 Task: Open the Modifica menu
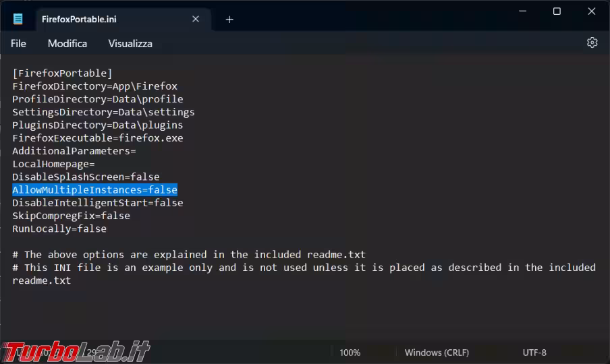click(x=67, y=44)
